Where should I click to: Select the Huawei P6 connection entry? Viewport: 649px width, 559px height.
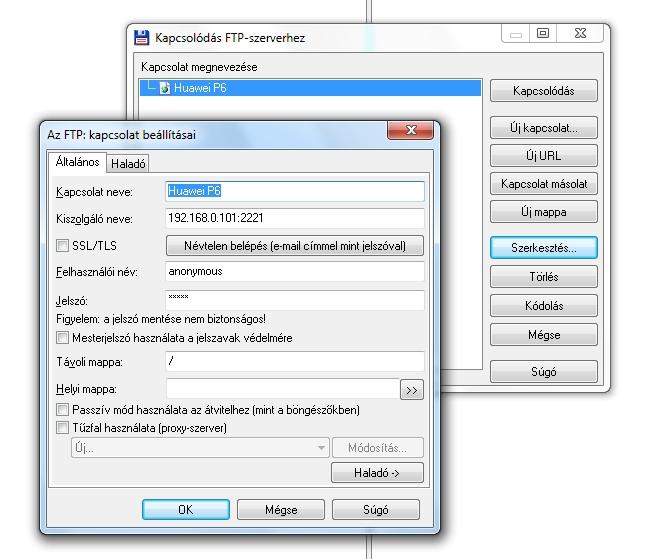pos(310,88)
